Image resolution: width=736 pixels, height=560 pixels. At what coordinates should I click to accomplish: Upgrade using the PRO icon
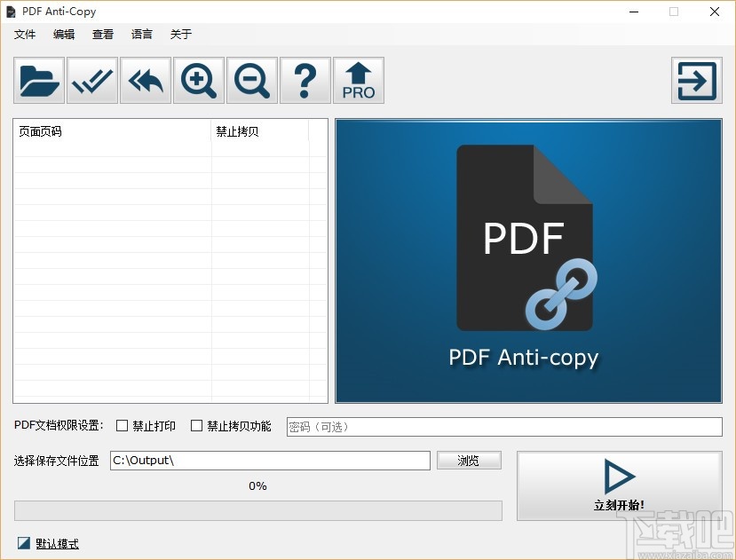pyautogui.click(x=358, y=80)
